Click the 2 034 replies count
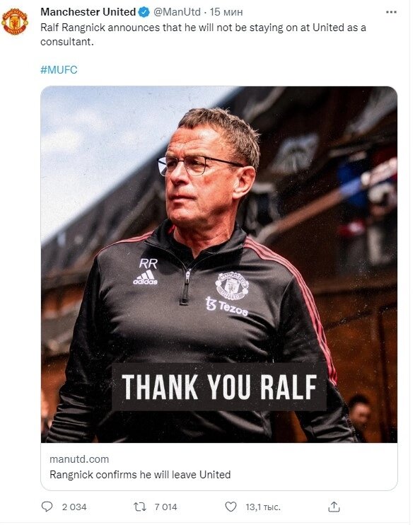 74,507
